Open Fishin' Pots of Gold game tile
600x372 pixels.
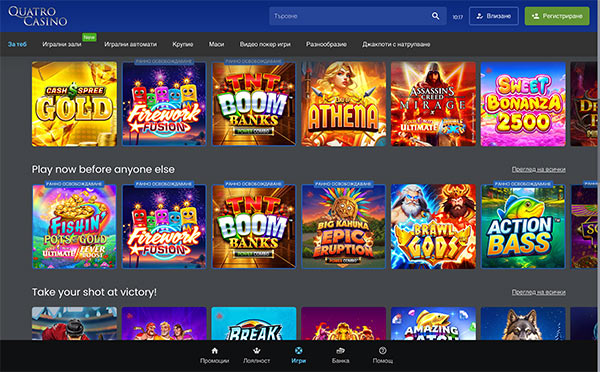click(x=74, y=227)
